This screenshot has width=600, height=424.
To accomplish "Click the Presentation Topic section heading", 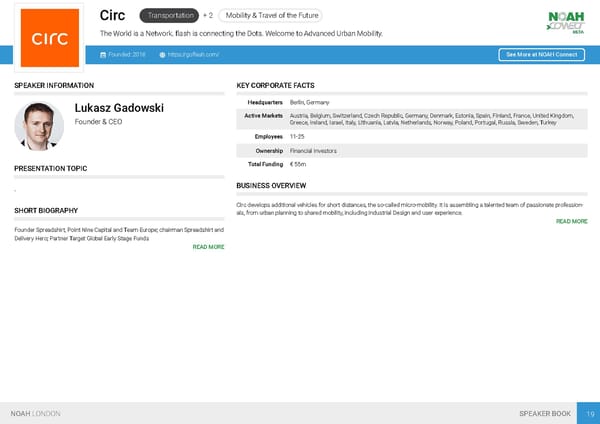I will tap(50, 168).
